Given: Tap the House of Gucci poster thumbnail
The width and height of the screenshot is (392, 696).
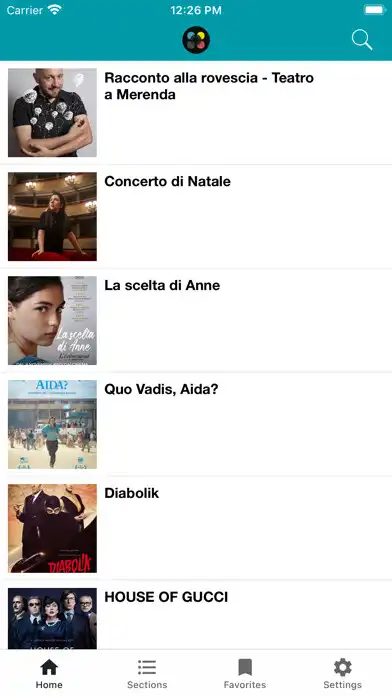Looking at the screenshot, I should (x=52, y=618).
